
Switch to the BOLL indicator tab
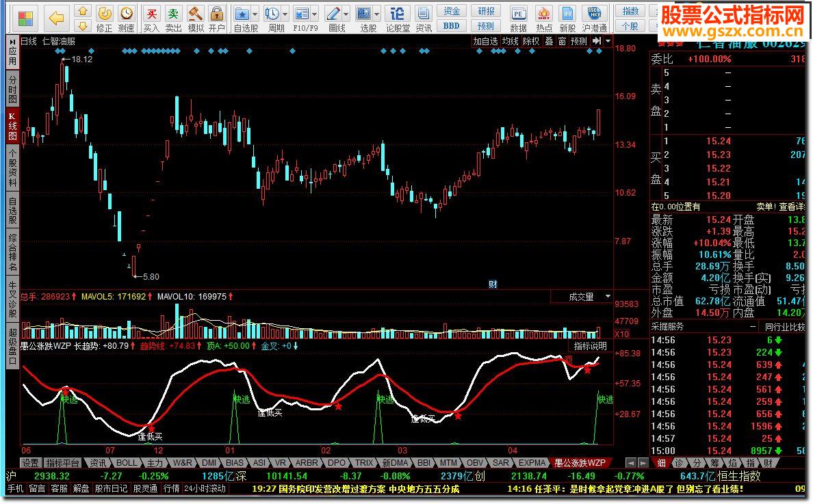click(x=126, y=463)
